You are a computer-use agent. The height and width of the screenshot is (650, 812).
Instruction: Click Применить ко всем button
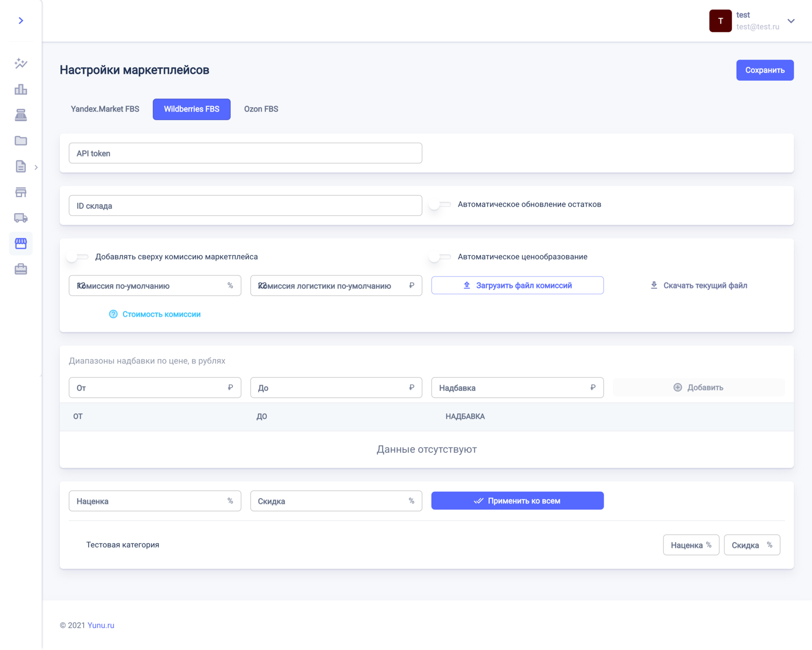[517, 501]
